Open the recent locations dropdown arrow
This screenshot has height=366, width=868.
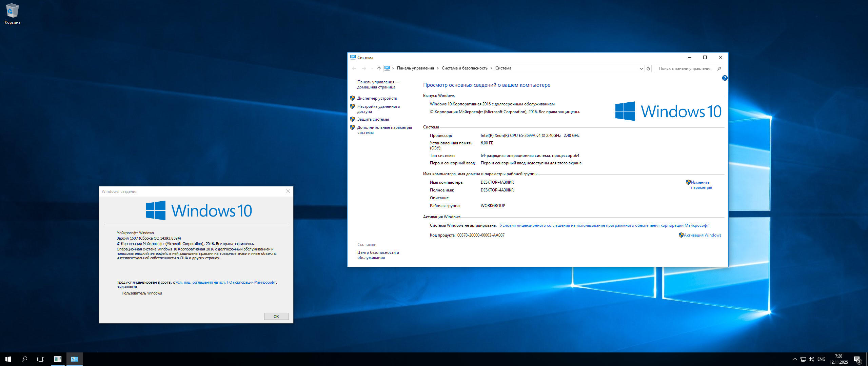pyautogui.click(x=372, y=68)
